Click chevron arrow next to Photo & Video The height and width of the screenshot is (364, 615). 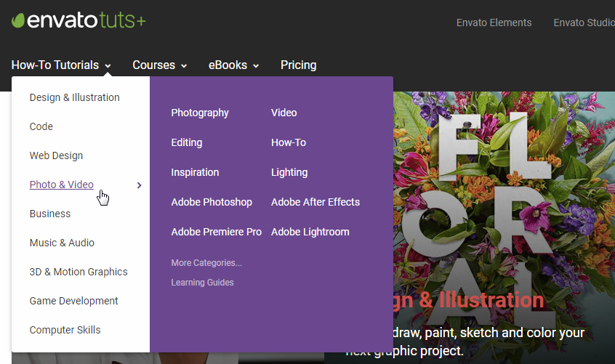pyautogui.click(x=140, y=185)
